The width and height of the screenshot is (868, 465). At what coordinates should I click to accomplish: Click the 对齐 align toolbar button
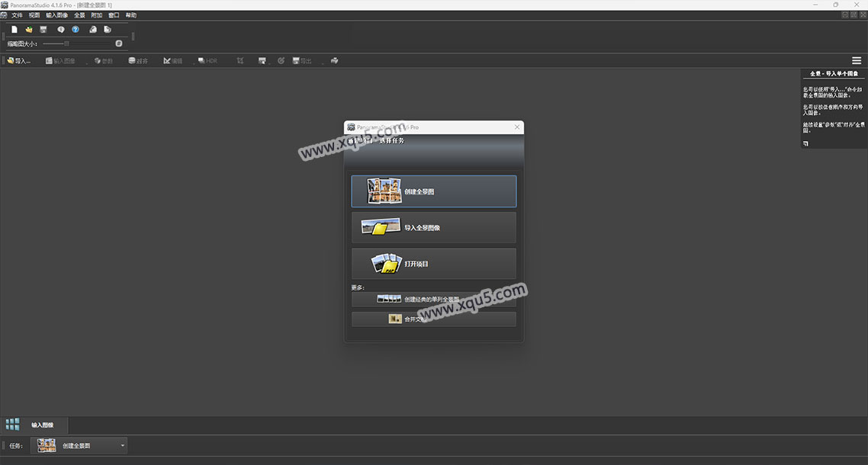pyautogui.click(x=138, y=61)
